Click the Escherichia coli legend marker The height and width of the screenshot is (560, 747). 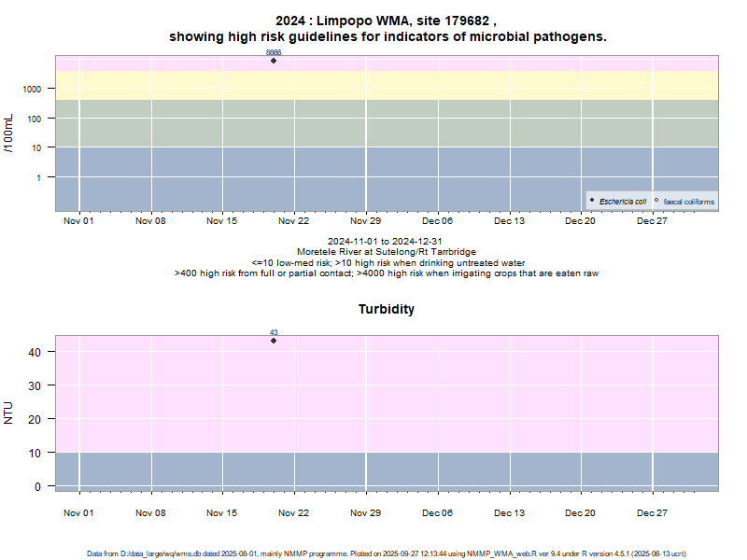(x=593, y=201)
